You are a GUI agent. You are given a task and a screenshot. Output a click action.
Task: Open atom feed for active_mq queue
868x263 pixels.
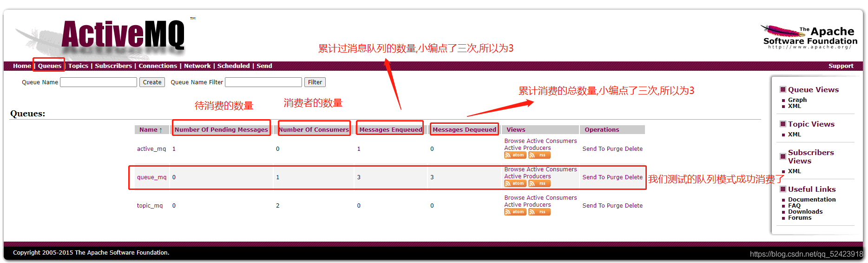coord(515,155)
